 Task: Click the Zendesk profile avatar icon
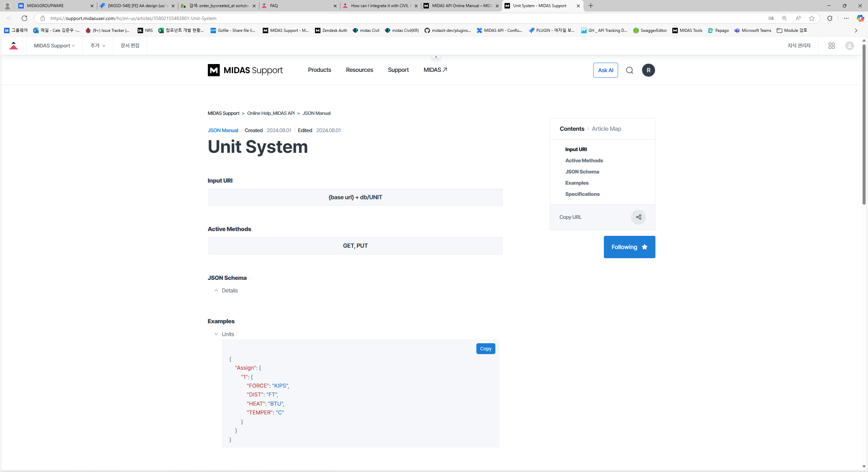(x=849, y=46)
